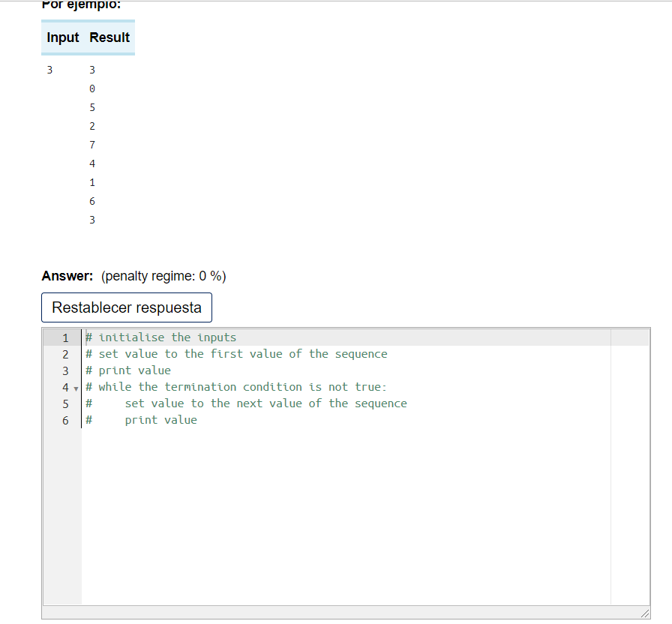Viewport: 672px width, 624px height.
Task: Place cursor at end of line 2
Action: click(x=387, y=354)
